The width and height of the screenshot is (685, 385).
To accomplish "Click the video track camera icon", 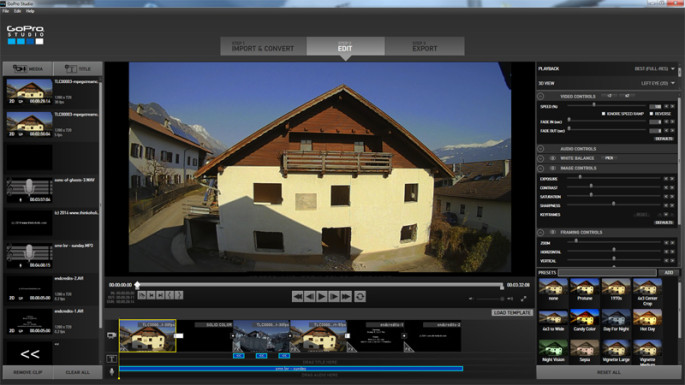I will coord(111,335).
